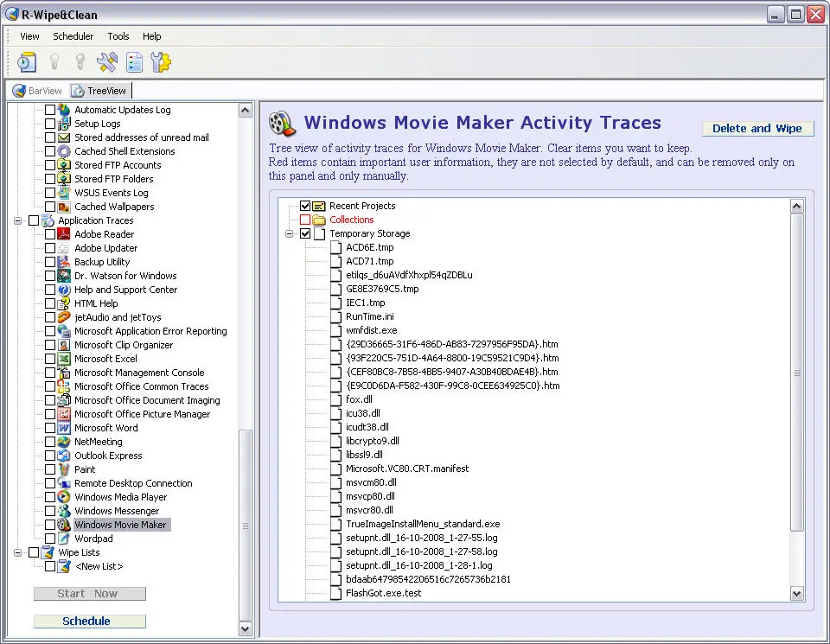Uncheck the Recent Projects checkbox

[x=305, y=206]
